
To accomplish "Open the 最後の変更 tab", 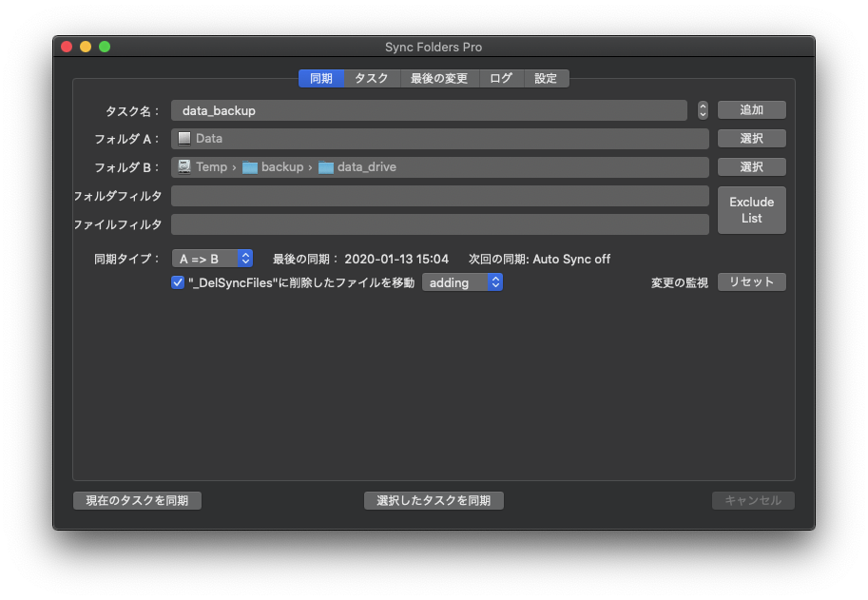I will tap(439, 79).
